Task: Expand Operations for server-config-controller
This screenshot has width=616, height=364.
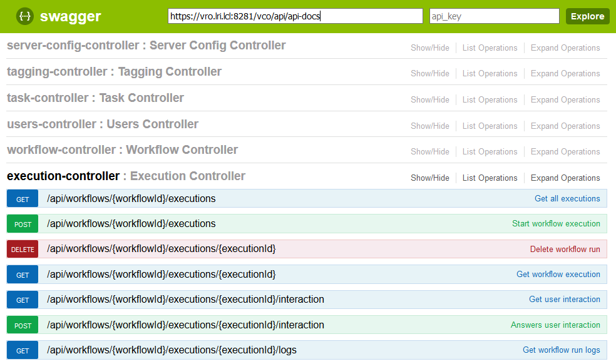Action: (565, 48)
